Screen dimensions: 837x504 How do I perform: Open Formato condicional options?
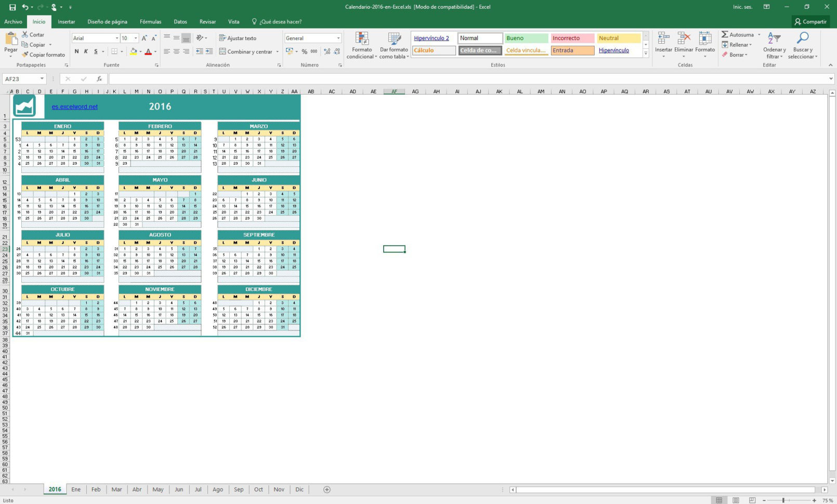[361, 46]
